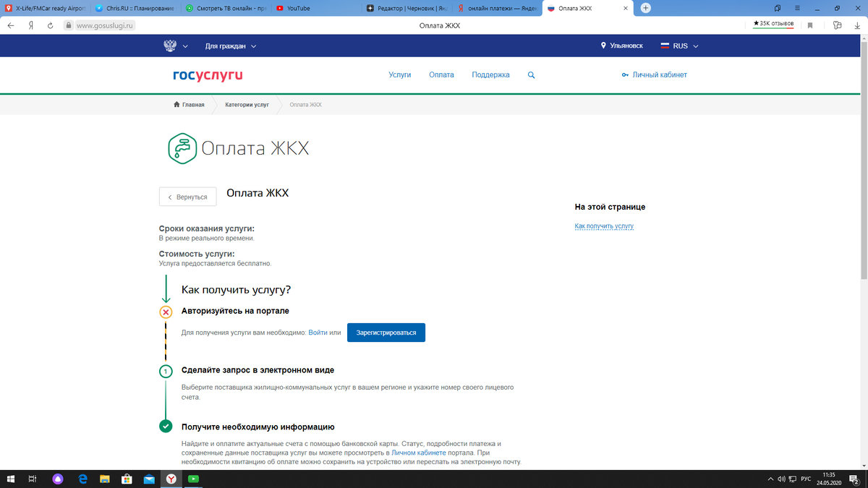Open browser downloads arrow icon

[x=858, y=25]
